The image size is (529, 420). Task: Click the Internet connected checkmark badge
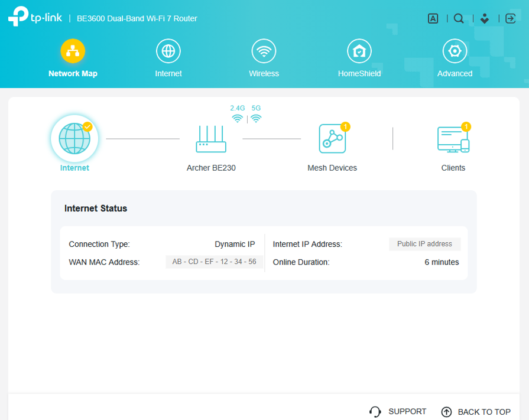point(87,127)
